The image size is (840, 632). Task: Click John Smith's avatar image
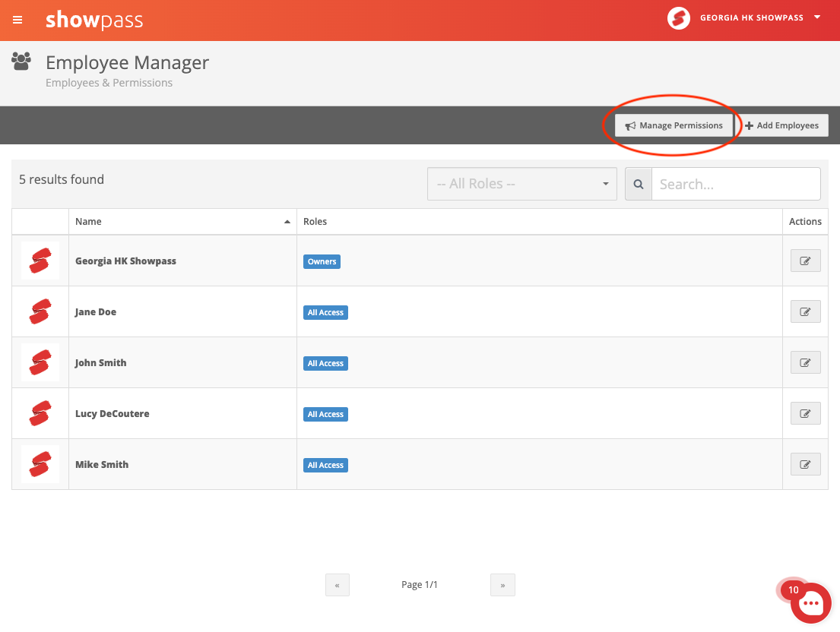click(x=40, y=362)
